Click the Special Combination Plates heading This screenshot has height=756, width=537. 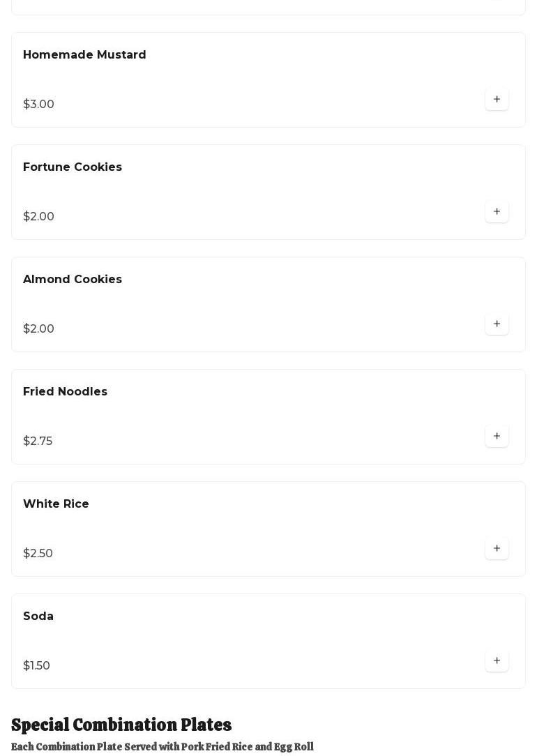click(121, 725)
